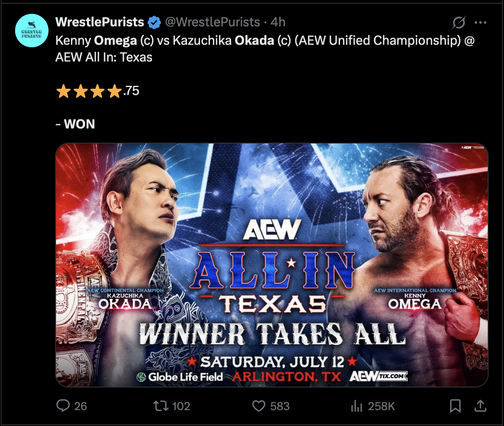Open the All In Texas poster image

(272, 265)
